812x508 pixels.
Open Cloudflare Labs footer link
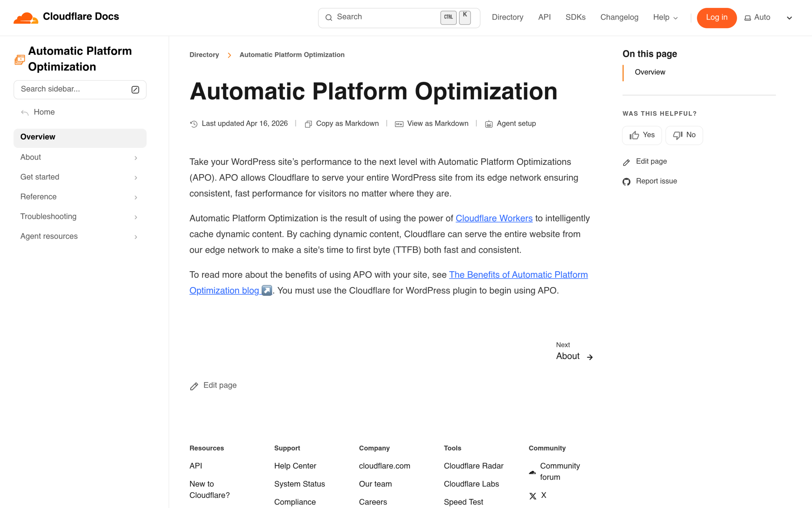pyautogui.click(x=471, y=484)
